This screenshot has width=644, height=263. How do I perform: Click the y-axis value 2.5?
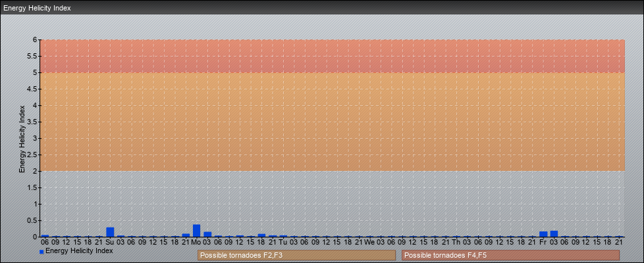tap(32, 155)
